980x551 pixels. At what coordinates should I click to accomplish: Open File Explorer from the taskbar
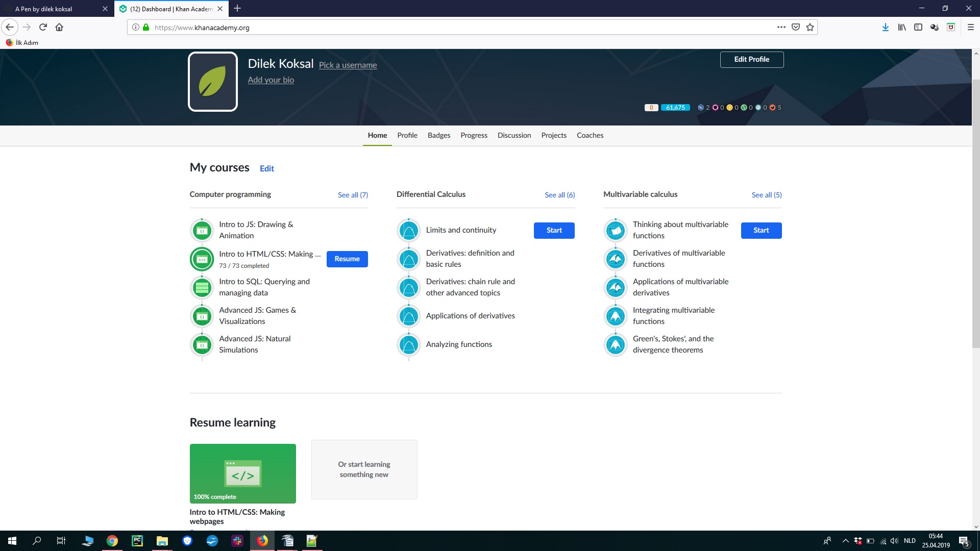(x=162, y=541)
